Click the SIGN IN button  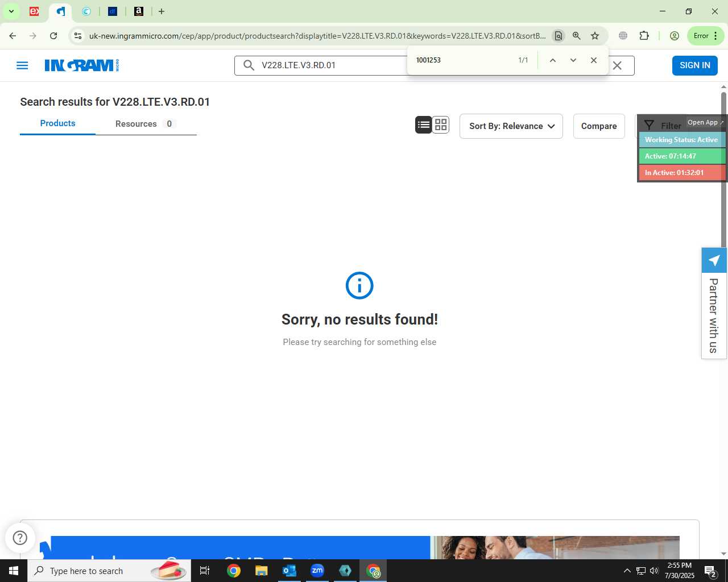[x=694, y=65]
